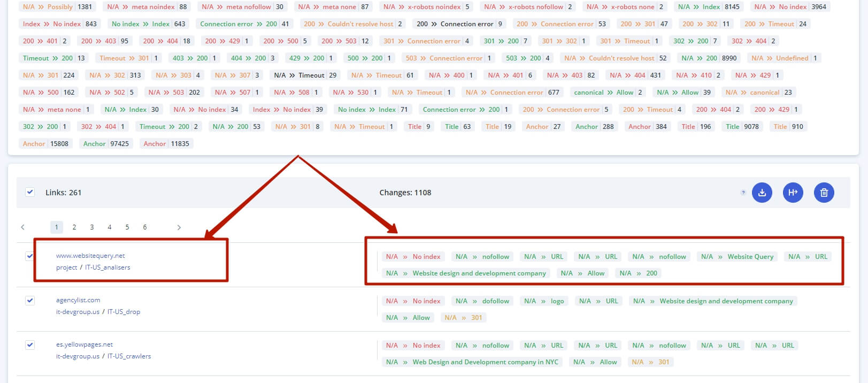
Task: Select the 'N/A » canonical' 23 tag
Action: click(x=758, y=93)
